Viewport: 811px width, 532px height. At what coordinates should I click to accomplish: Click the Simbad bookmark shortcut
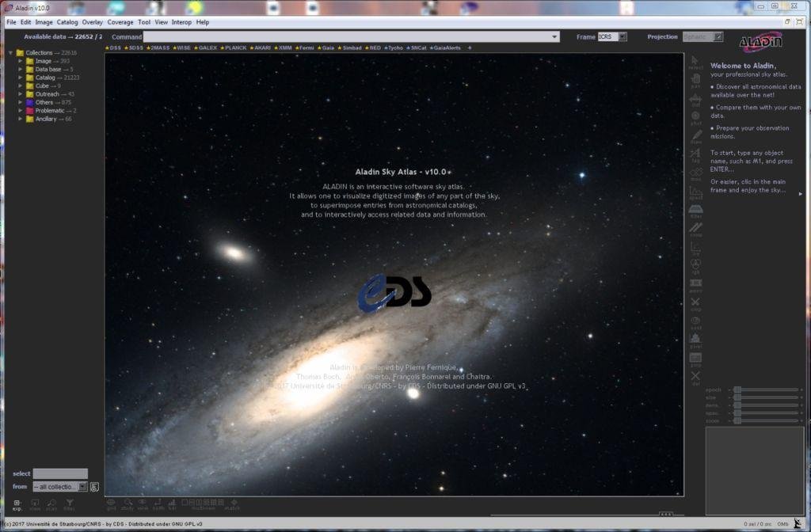352,47
